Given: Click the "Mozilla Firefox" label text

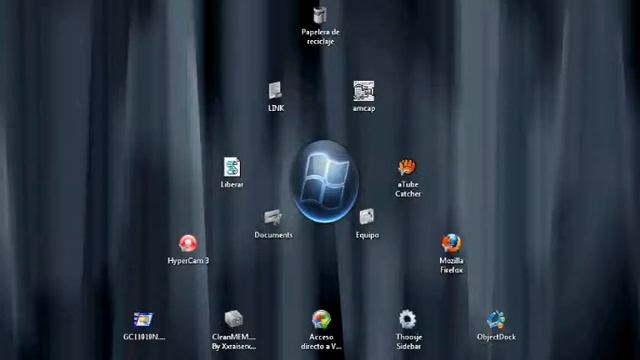Looking at the screenshot, I should tap(451, 265).
